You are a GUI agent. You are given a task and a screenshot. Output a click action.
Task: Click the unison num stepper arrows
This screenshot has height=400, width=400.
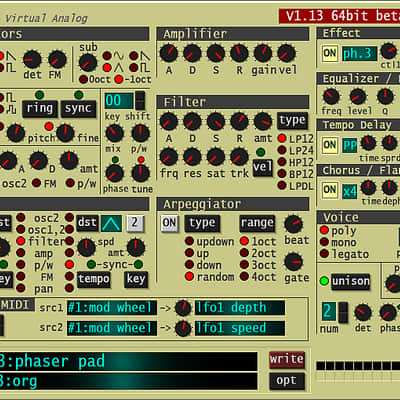(343, 312)
